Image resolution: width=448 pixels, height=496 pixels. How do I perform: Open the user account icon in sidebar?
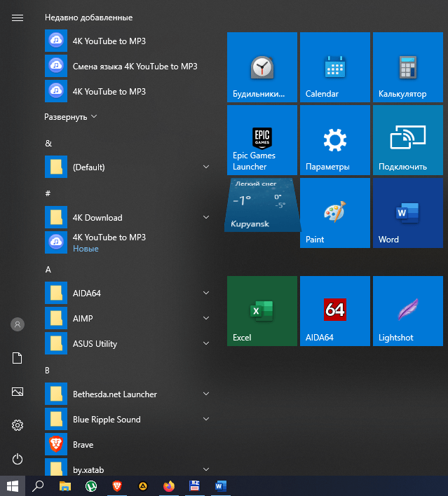18,324
